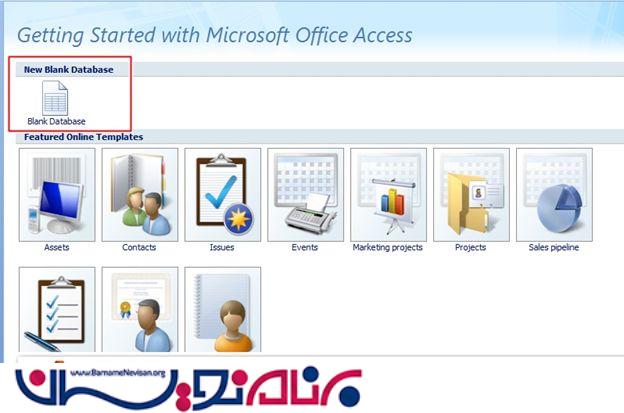The image size is (624, 413).
Task: Open the Marketing projects template
Action: (388, 195)
